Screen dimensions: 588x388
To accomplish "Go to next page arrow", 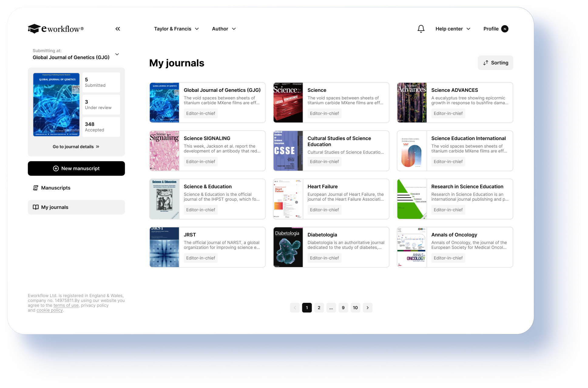I will (x=367, y=308).
